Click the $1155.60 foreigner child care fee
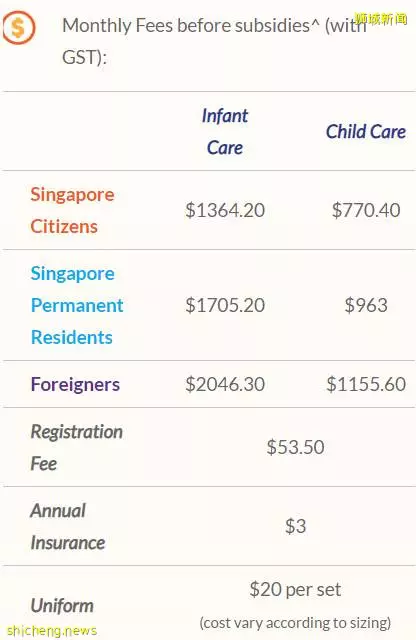Image resolution: width=416 pixels, height=640 pixels. tap(366, 384)
